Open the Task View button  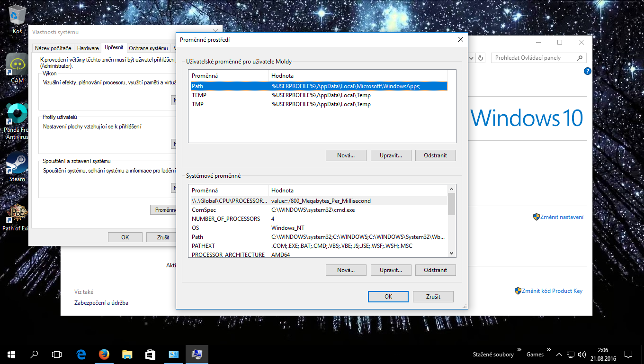(x=57, y=354)
